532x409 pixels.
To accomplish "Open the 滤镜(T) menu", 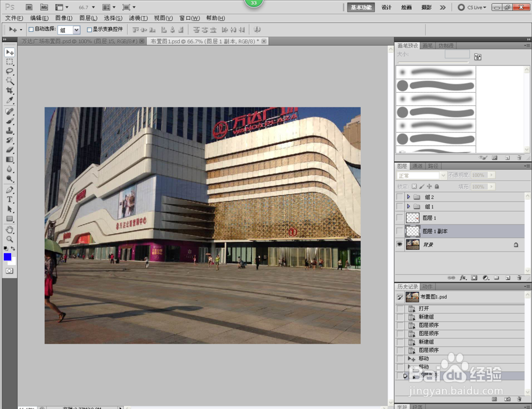I will click(x=138, y=18).
